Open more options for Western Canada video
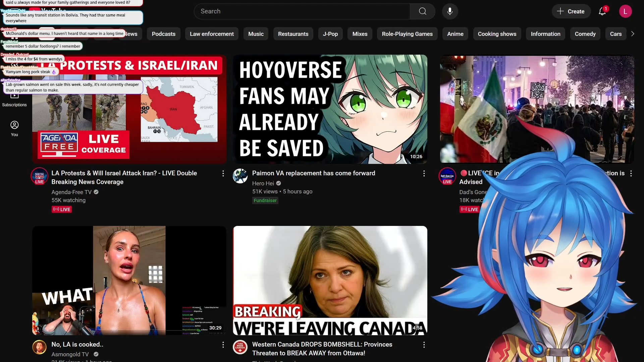The image size is (644, 362). [424, 345]
